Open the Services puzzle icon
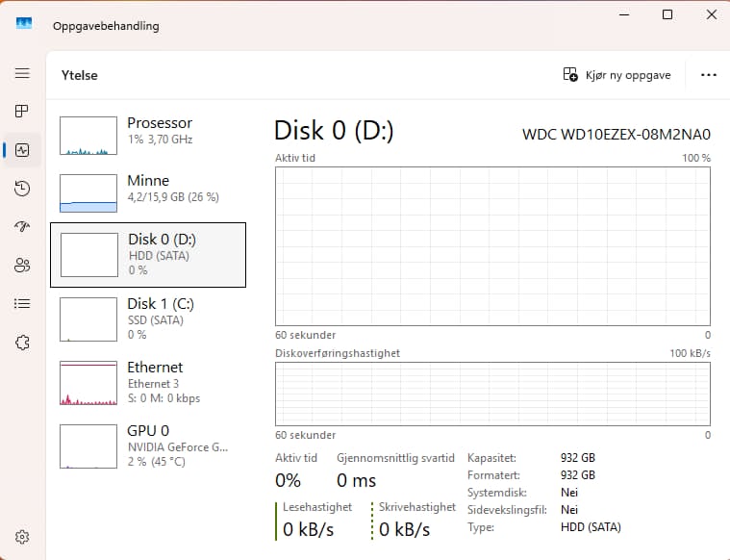The width and height of the screenshot is (730, 560). click(x=22, y=343)
